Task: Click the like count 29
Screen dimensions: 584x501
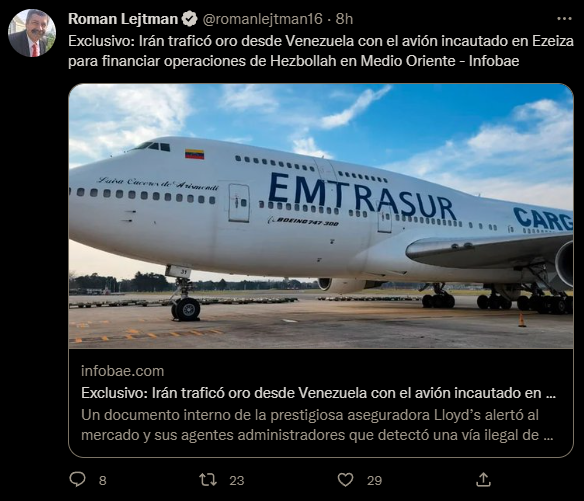Action: pyautogui.click(x=375, y=481)
